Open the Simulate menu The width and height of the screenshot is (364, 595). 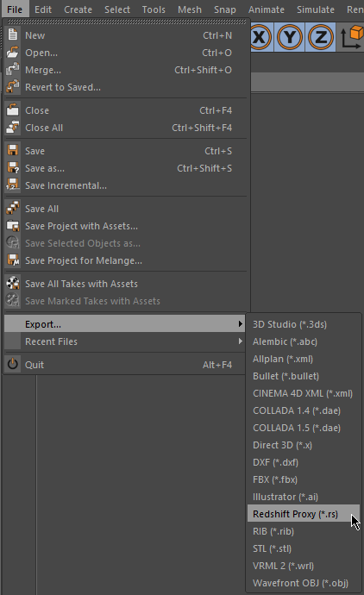coord(316,9)
